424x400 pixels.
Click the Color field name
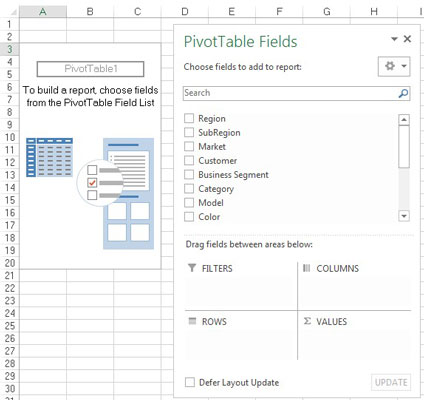209,217
